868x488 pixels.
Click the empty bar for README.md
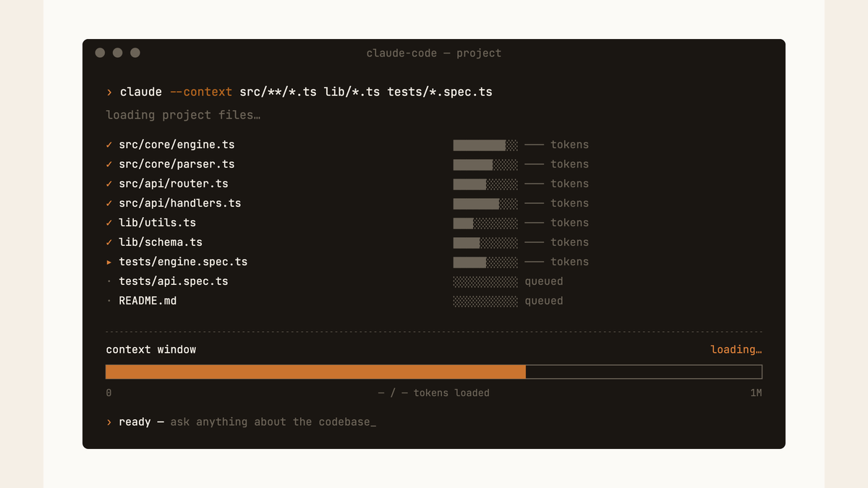click(485, 301)
